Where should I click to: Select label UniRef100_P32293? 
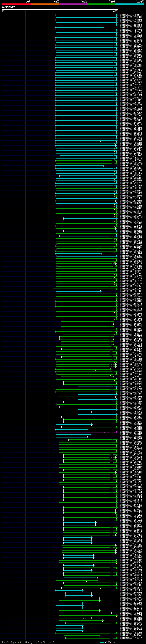click(x=131, y=613)
